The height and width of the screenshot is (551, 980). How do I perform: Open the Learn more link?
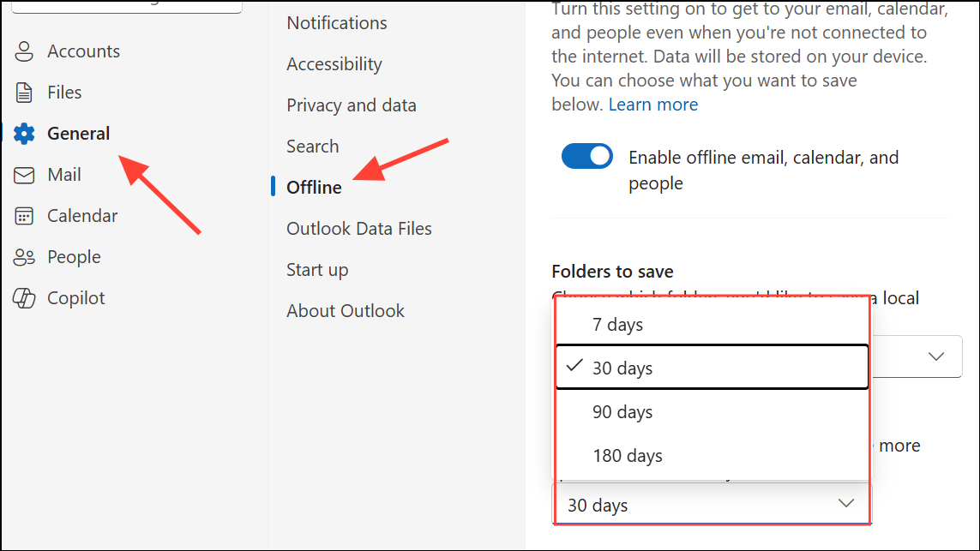coord(653,105)
